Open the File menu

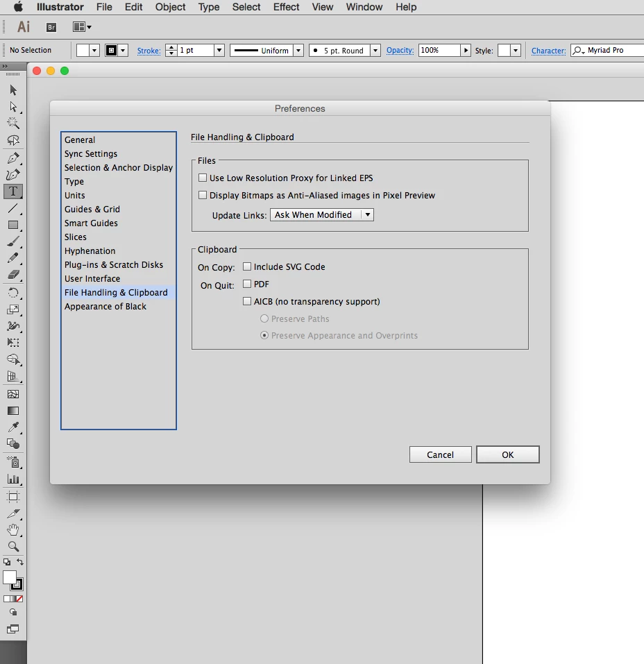point(104,7)
